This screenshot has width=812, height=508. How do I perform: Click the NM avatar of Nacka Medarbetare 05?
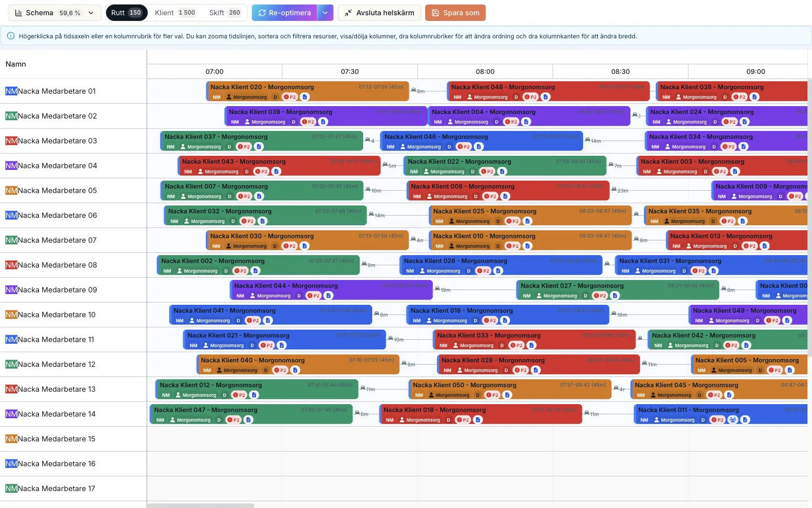(x=11, y=190)
